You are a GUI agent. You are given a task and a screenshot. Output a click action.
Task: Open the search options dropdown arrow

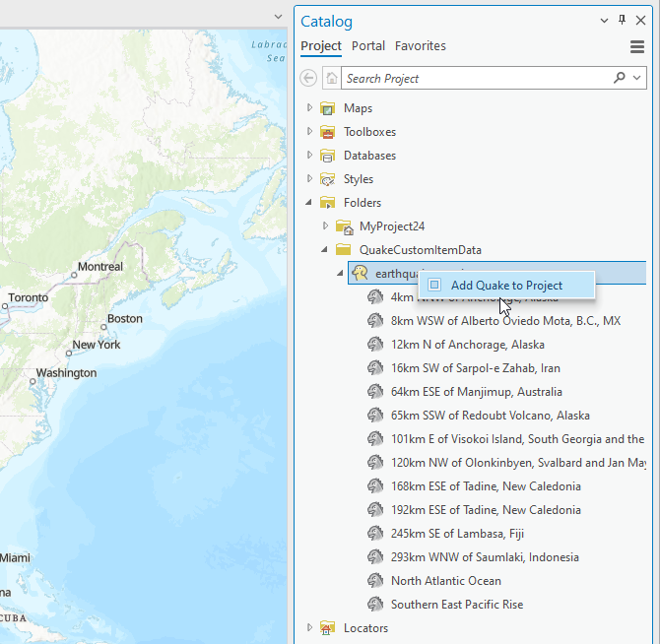(636, 78)
